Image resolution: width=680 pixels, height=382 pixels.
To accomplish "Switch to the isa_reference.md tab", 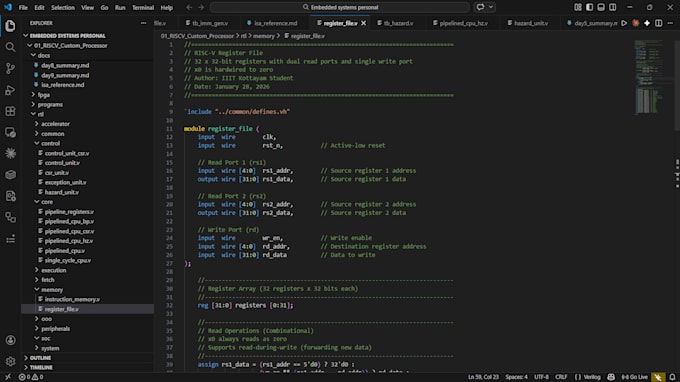I will 275,23.
